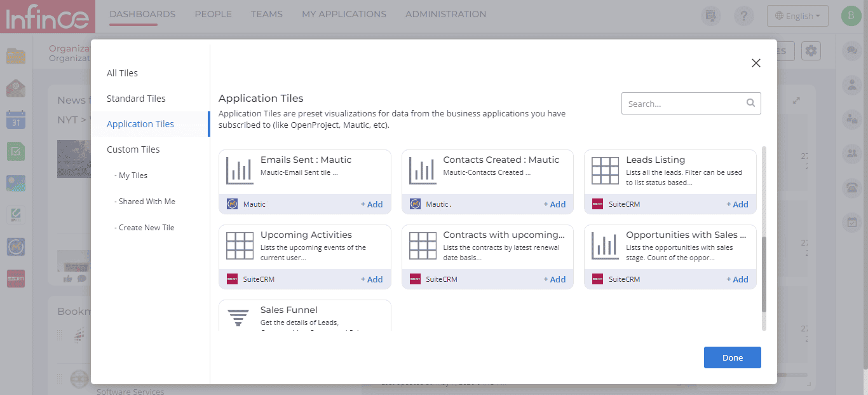Open the English language dropdown
The height and width of the screenshot is (395, 868).
(797, 15)
